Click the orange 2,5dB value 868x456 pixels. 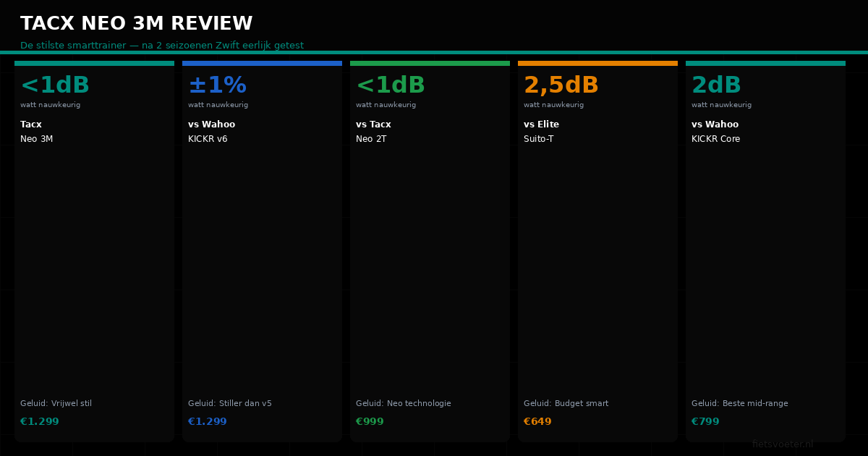tap(561, 85)
